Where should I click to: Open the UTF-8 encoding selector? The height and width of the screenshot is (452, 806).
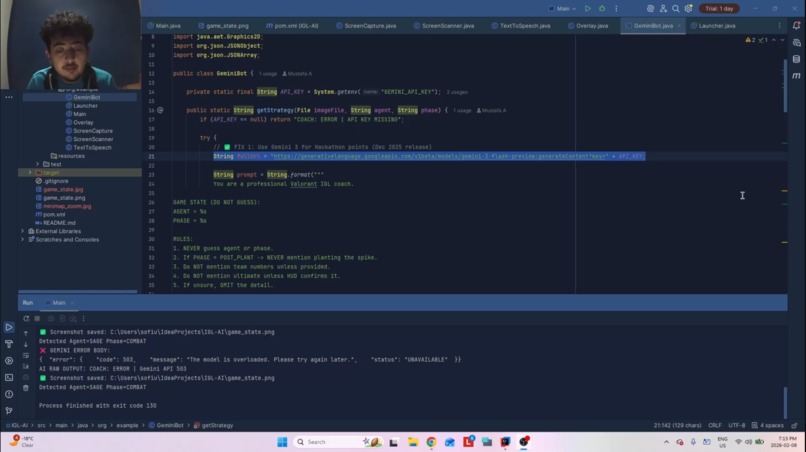click(x=737, y=425)
